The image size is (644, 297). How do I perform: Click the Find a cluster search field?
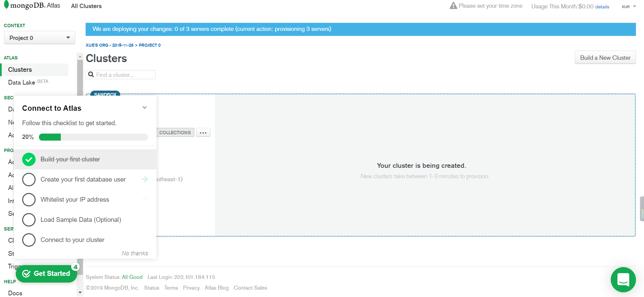121,75
